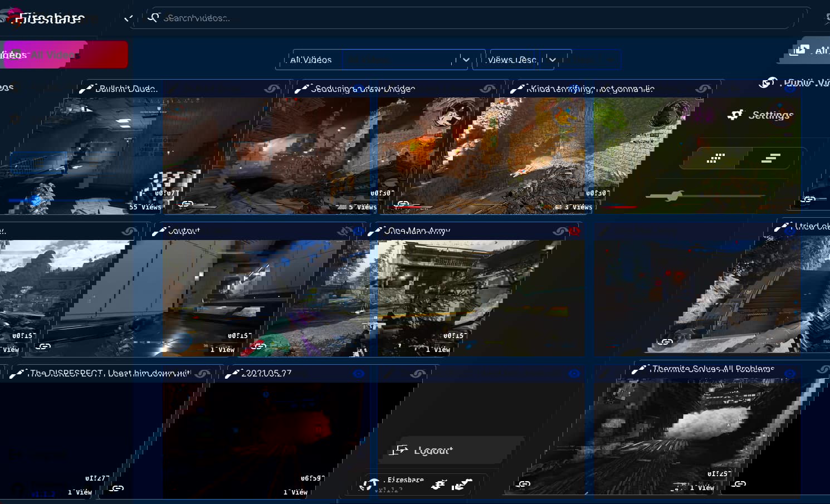Click the 3 Views count label

pyautogui.click(x=578, y=207)
